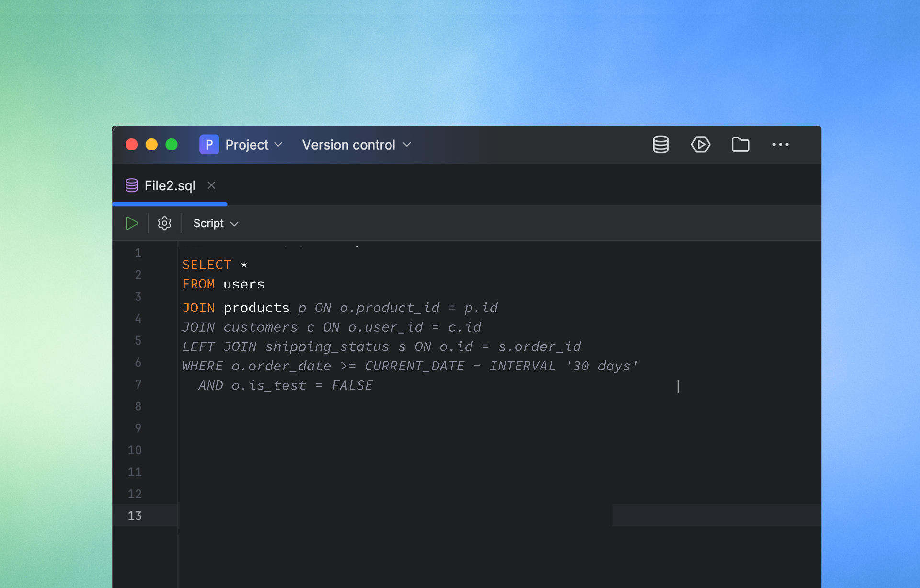Click the products table name
The width and height of the screenshot is (920, 588).
(x=256, y=308)
